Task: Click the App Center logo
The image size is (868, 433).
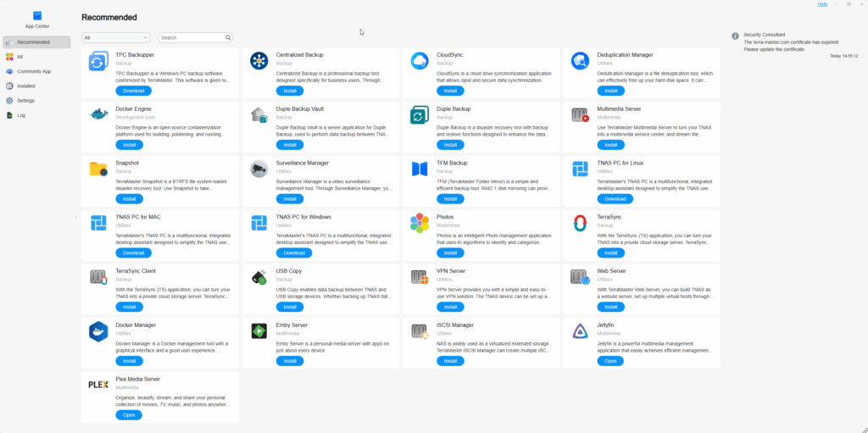Action: click(x=37, y=15)
